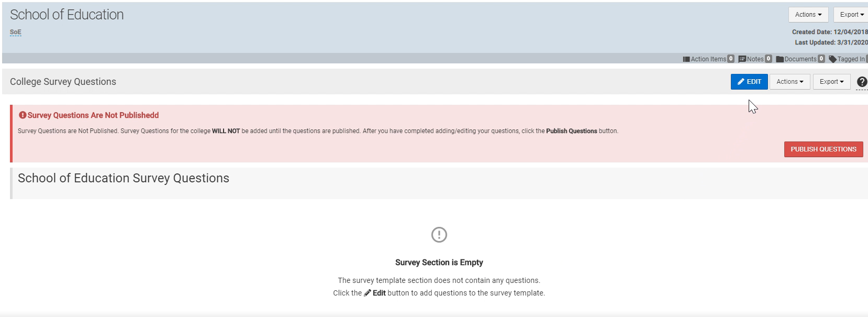The width and height of the screenshot is (868, 317).
Task: Click the Action Items count badge
Action: [731, 59]
